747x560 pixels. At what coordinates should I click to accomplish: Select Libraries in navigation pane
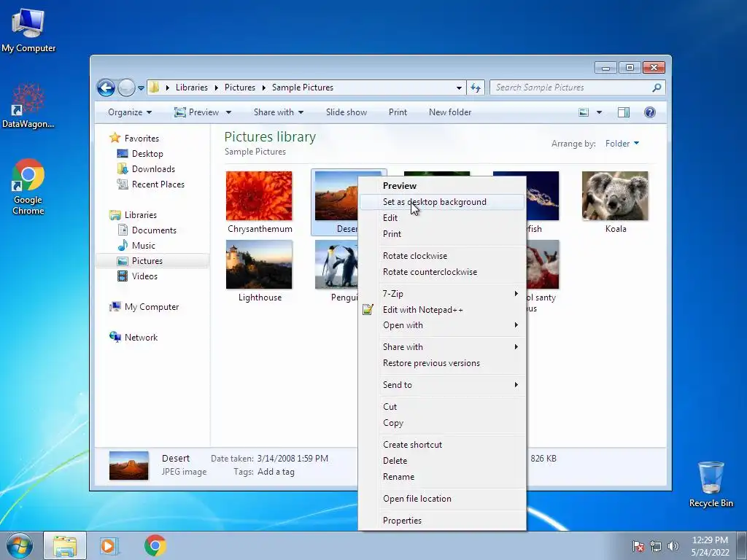point(141,215)
